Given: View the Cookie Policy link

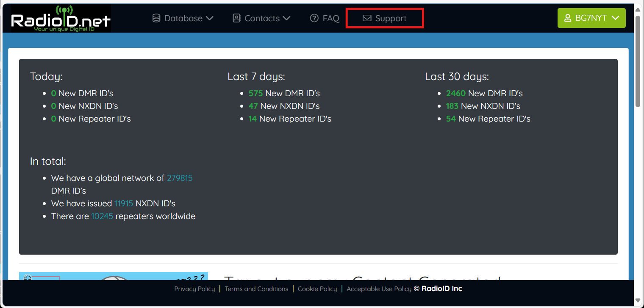Looking at the screenshot, I should pos(317,289).
